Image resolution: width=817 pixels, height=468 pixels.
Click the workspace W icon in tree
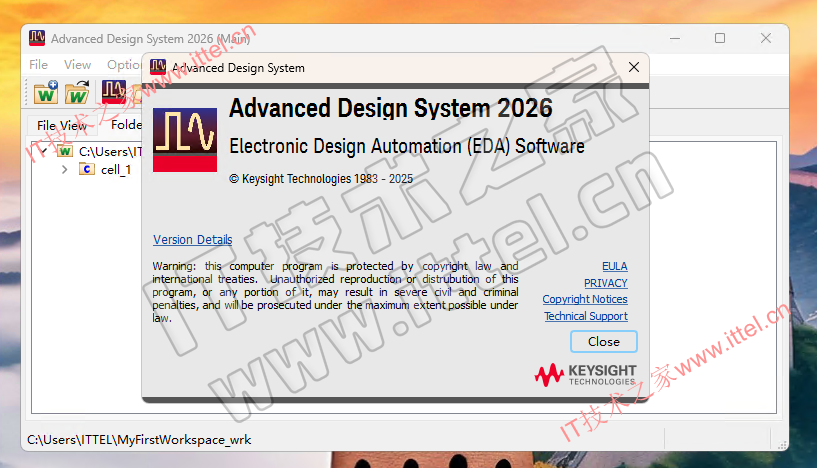pos(65,151)
